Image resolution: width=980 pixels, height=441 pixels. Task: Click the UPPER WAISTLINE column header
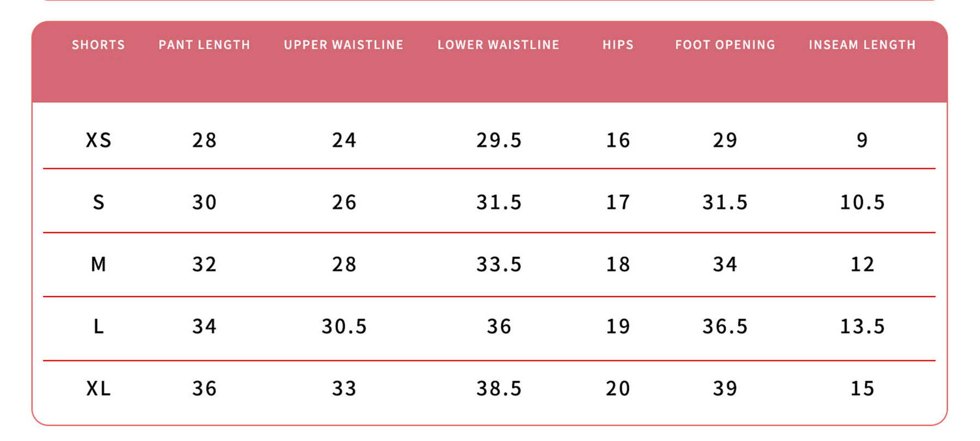(344, 45)
